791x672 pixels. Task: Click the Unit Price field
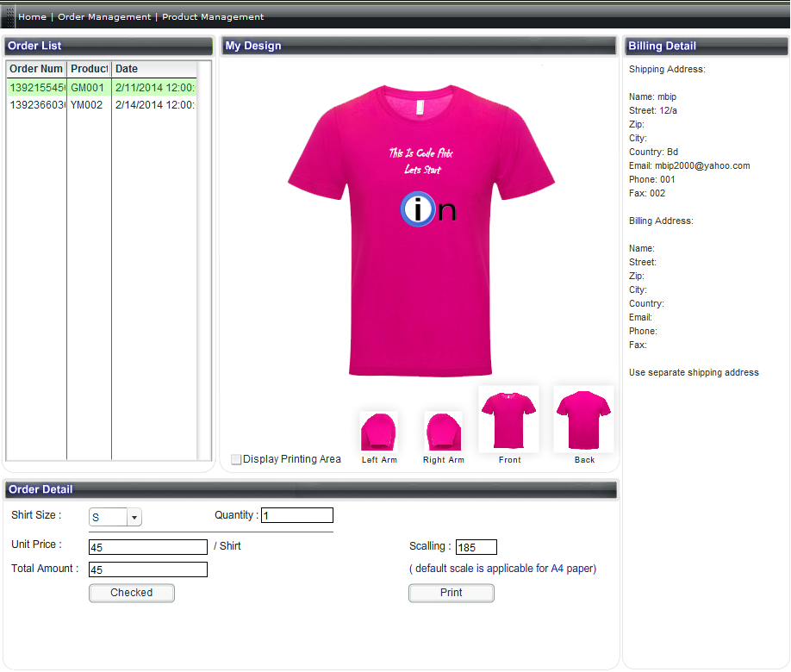click(x=148, y=547)
